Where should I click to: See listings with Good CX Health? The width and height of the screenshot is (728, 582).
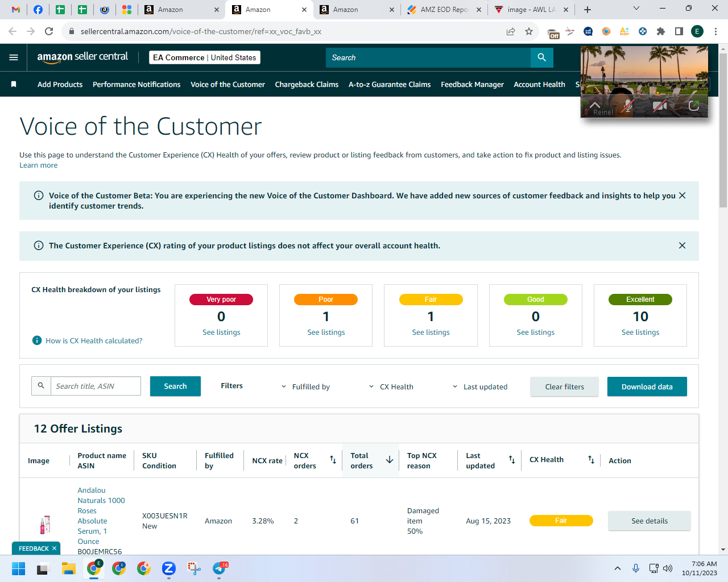(x=535, y=332)
